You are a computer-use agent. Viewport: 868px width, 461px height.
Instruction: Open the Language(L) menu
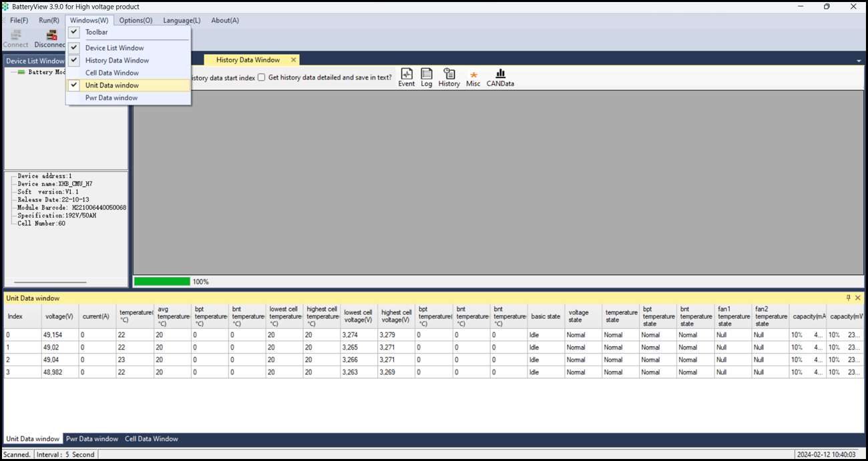point(182,20)
